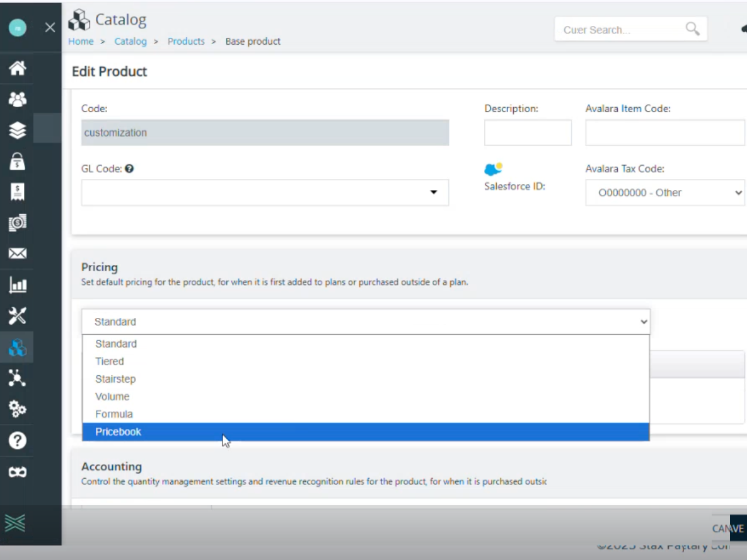Open the Avalara Tax Code dropdown
The image size is (747, 560).
click(664, 192)
